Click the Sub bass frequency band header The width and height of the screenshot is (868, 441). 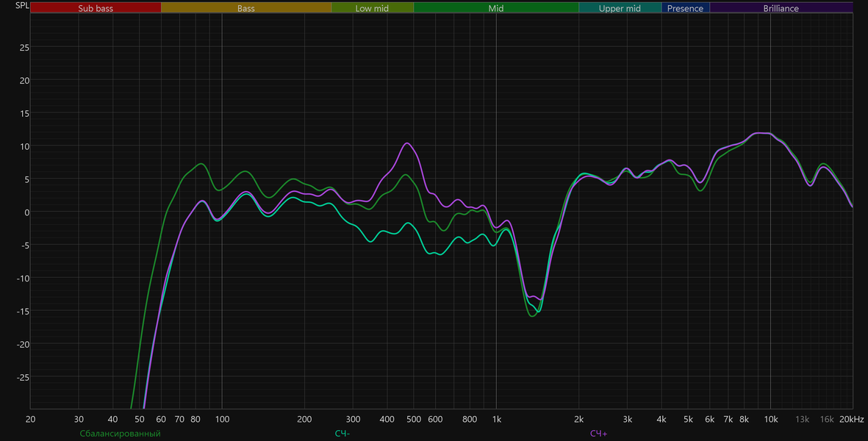pyautogui.click(x=96, y=8)
